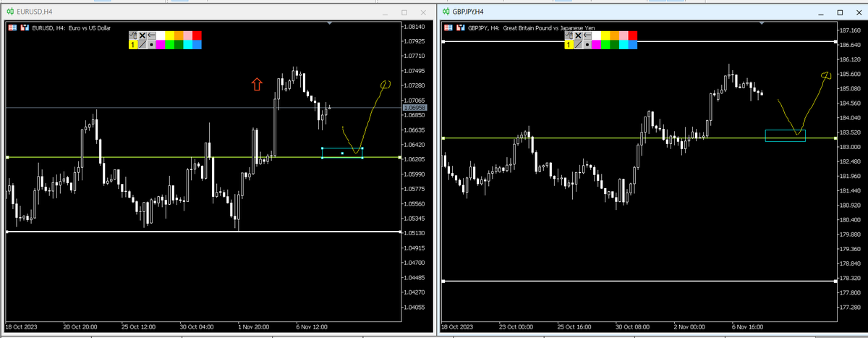Select the dot tool in GBPJPY palette
The width and height of the screenshot is (868, 338).
(587, 45)
